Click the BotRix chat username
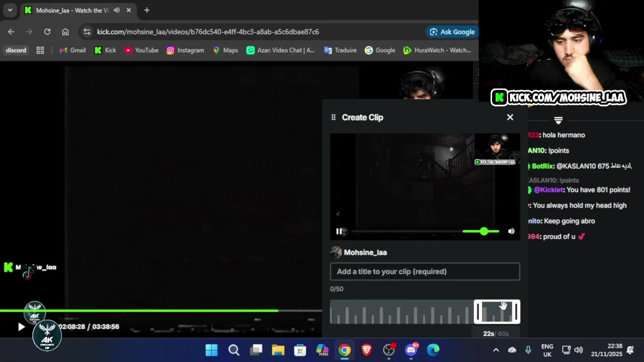Screen dimensions: 644x362 coord(542,166)
